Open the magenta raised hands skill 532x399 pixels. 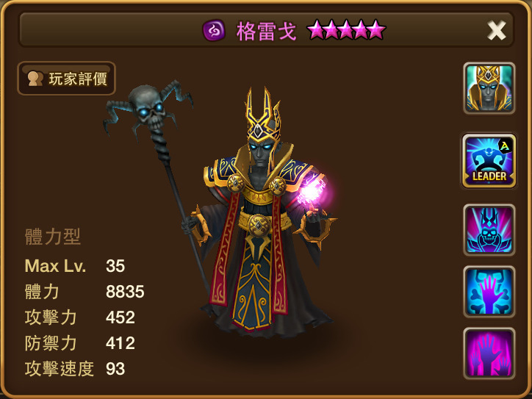(489, 353)
